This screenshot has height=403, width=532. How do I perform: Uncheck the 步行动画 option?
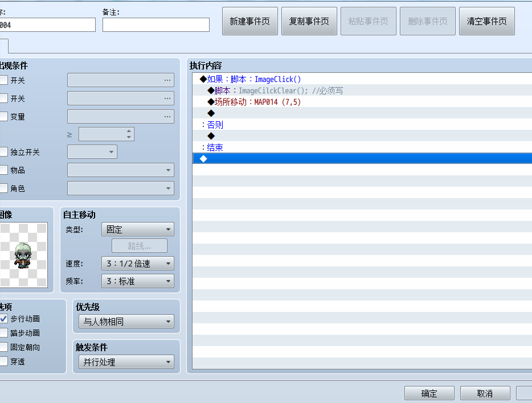click(4, 319)
